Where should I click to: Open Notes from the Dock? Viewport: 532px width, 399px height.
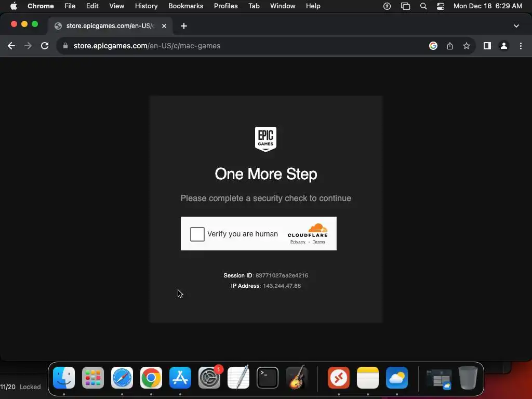point(368,378)
